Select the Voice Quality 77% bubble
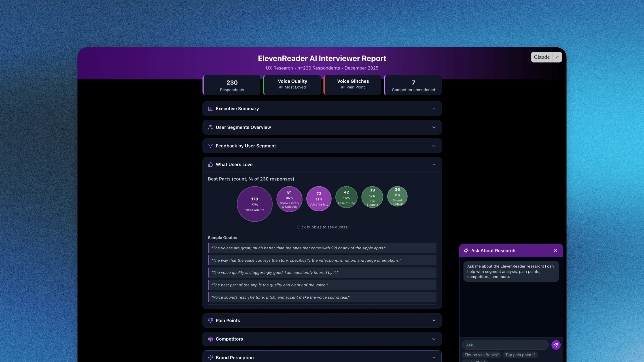Image resolution: width=644 pixels, height=362 pixels. coord(254,204)
